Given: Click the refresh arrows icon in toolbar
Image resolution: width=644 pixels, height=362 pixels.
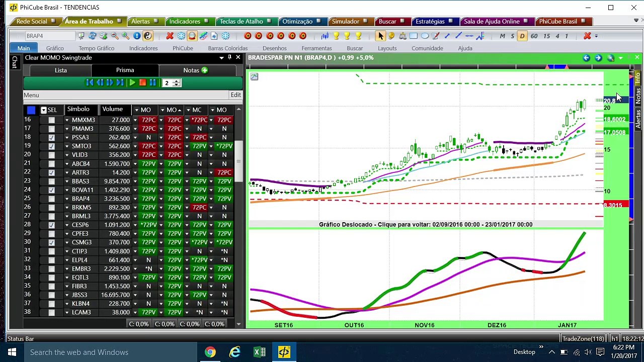Looking at the screenshot, I should (93, 36).
